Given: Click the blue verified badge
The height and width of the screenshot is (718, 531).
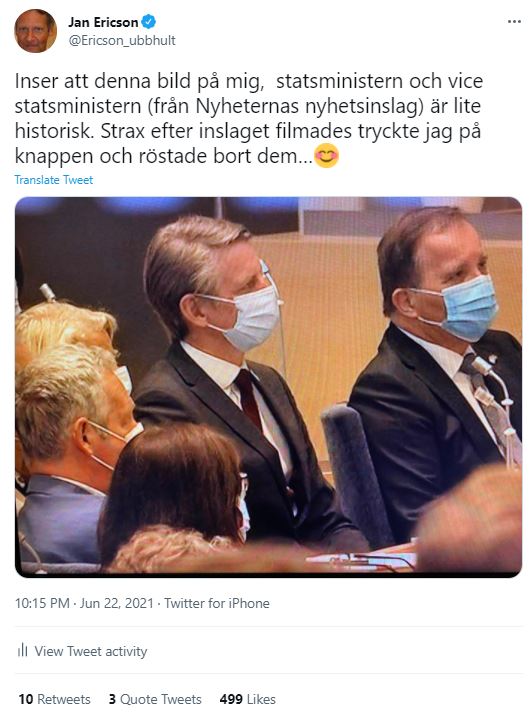Looking at the screenshot, I should (x=149, y=22).
